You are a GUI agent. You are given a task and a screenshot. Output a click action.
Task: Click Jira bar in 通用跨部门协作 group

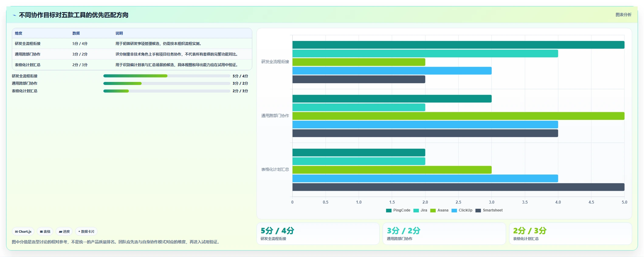tap(359, 107)
